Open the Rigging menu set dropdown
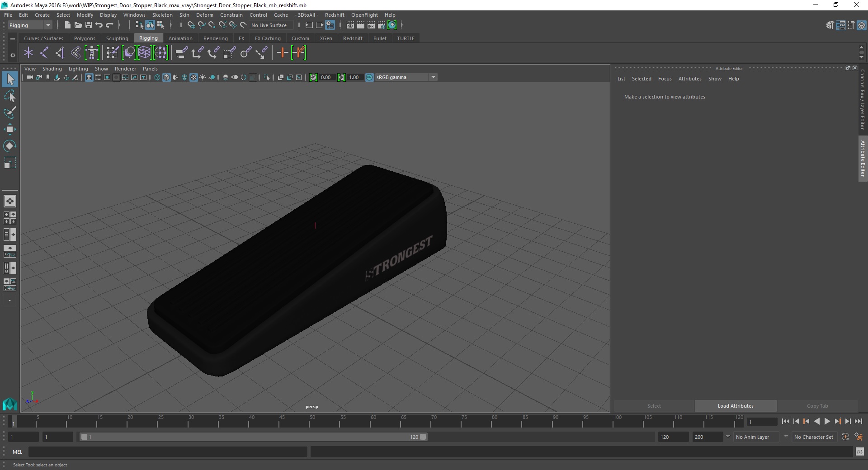 tap(30, 25)
